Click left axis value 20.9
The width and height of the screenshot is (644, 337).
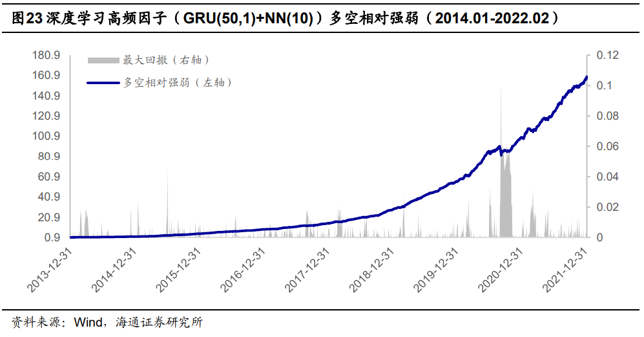49,217
